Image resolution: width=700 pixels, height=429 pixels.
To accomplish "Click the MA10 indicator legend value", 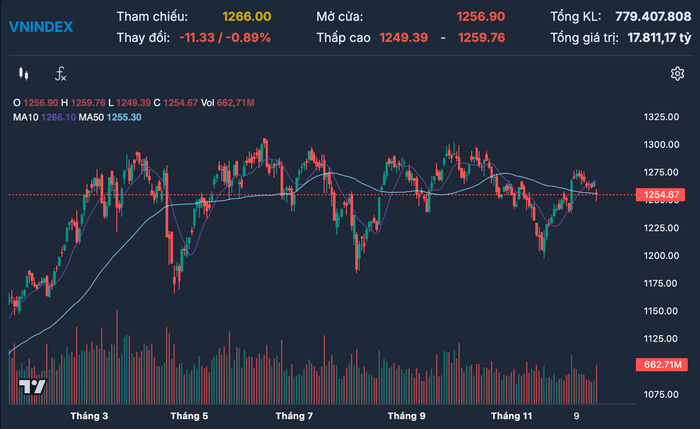I will (x=58, y=117).
